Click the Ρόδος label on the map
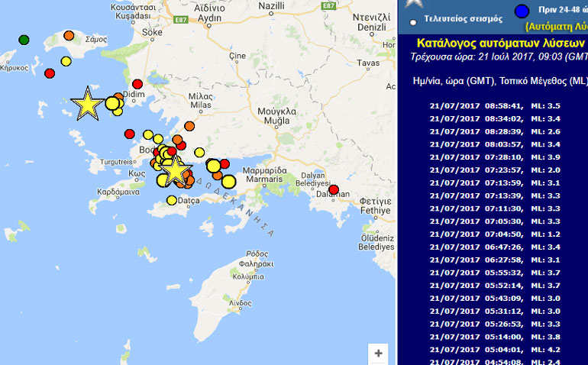 click(x=257, y=254)
